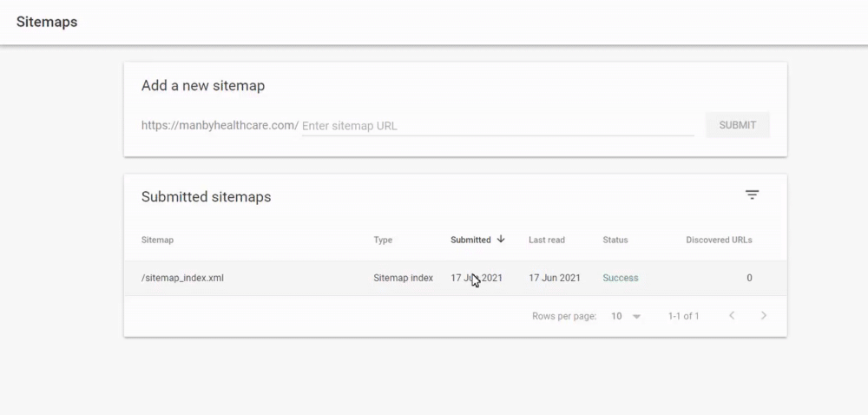Click the 1-1 of 1 pagination label

click(x=683, y=316)
